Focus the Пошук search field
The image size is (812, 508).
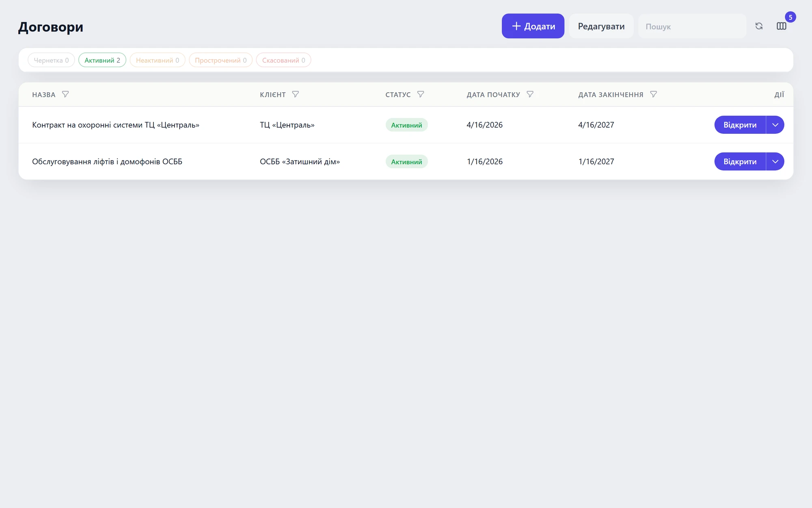click(692, 26)
